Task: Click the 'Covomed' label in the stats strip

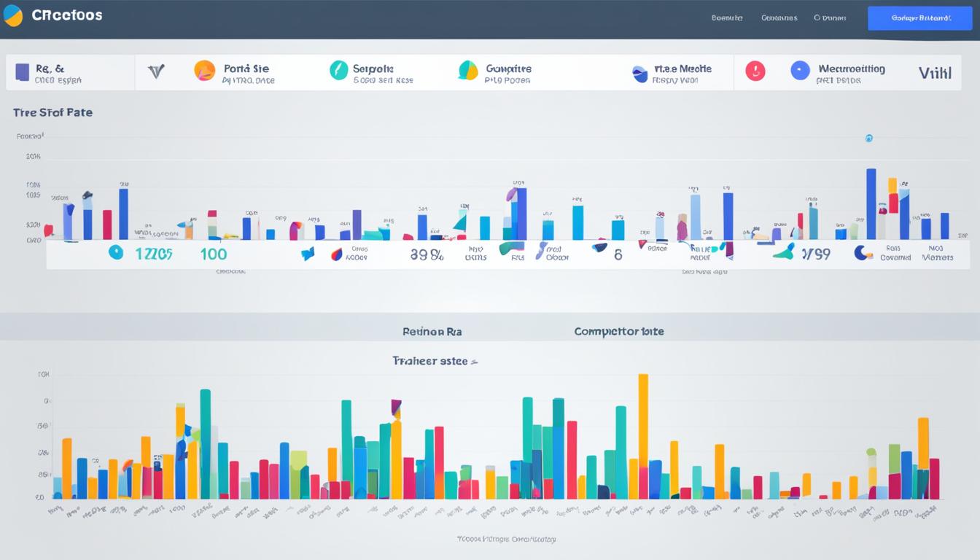Action: click(x=895, y=257)
